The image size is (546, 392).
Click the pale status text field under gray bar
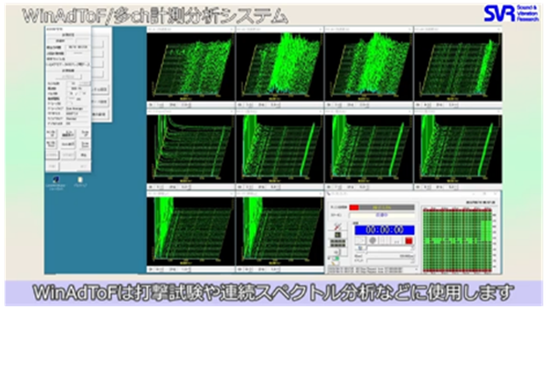coord(382,216)
